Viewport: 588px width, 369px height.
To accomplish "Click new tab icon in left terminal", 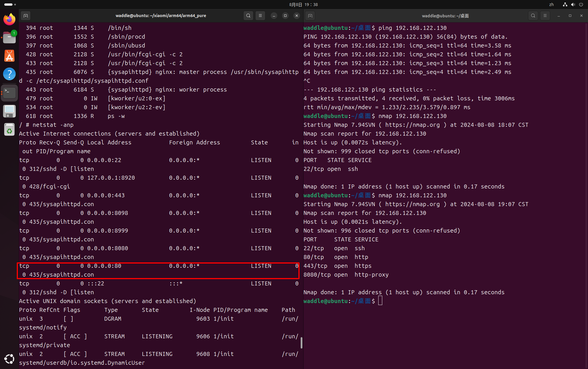I will click(26, 16).
